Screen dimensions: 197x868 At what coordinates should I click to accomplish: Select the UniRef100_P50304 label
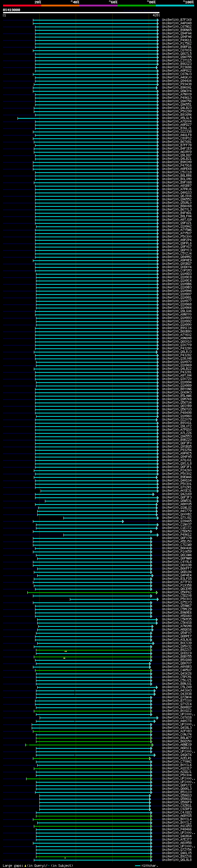[x=176, y=775]
